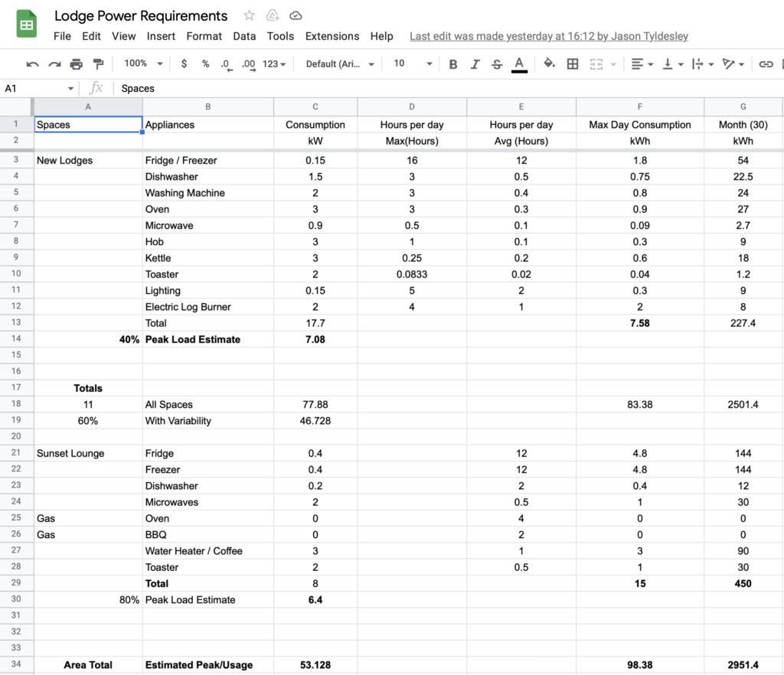Toggle bold formatting
Image resolution: width=784 pixels, height=675 pixels.
coord(453,64)
